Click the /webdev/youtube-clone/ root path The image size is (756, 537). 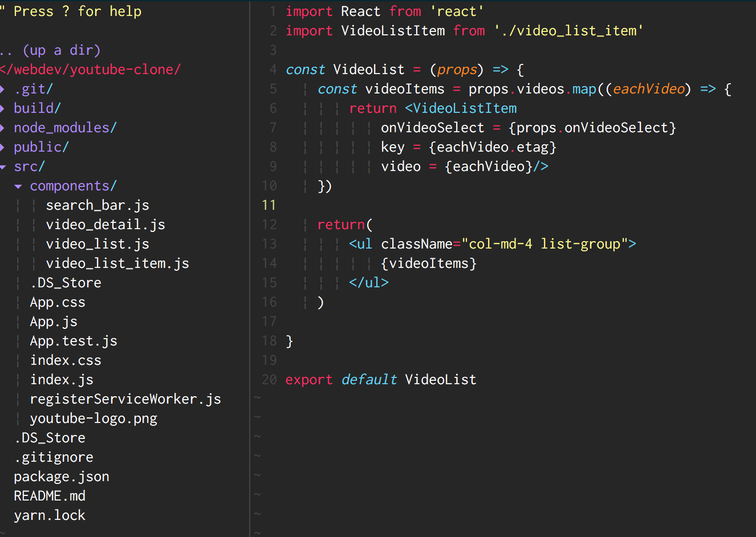91,70
